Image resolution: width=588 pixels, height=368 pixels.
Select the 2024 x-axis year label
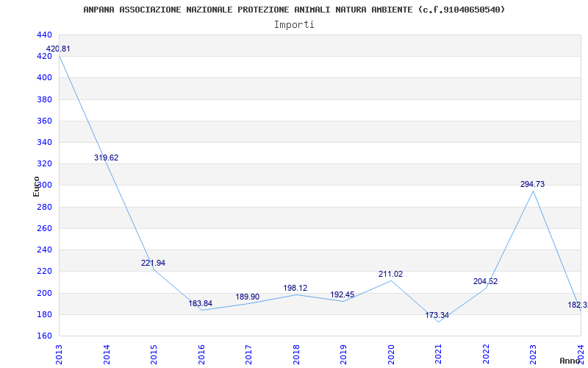581,355
